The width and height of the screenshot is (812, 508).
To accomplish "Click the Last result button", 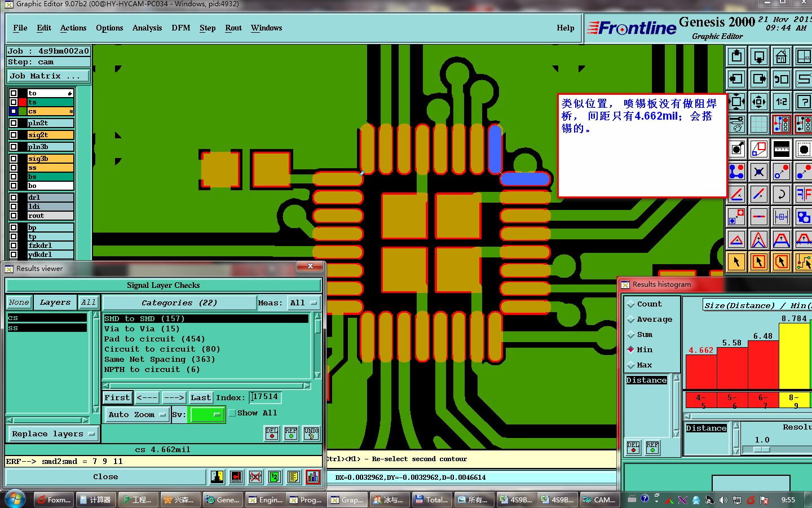I will 201,398.
